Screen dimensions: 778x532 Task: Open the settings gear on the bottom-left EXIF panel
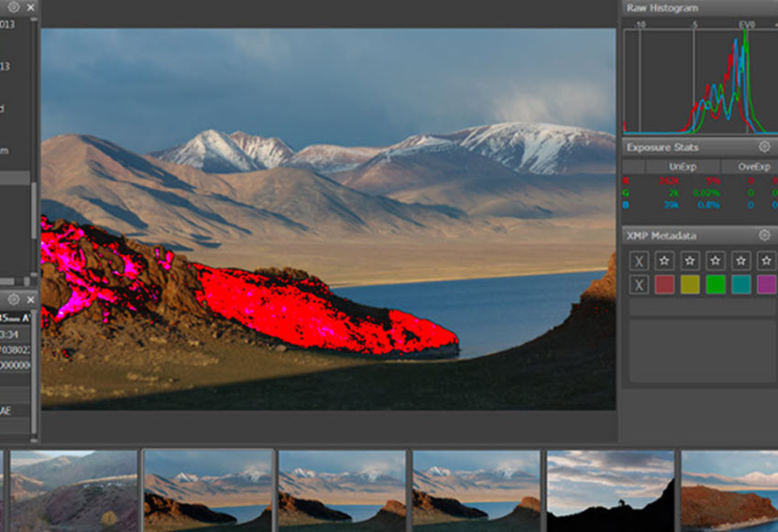(14, 299)
